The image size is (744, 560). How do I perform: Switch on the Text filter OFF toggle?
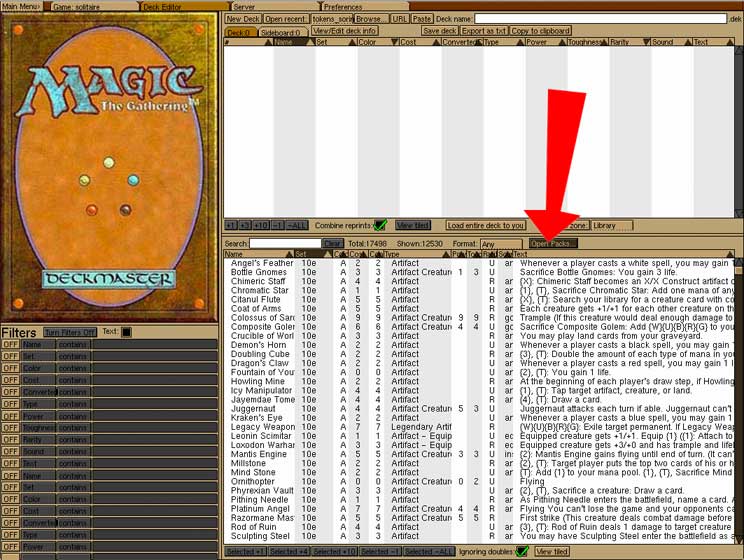click(x=10, y=463)
